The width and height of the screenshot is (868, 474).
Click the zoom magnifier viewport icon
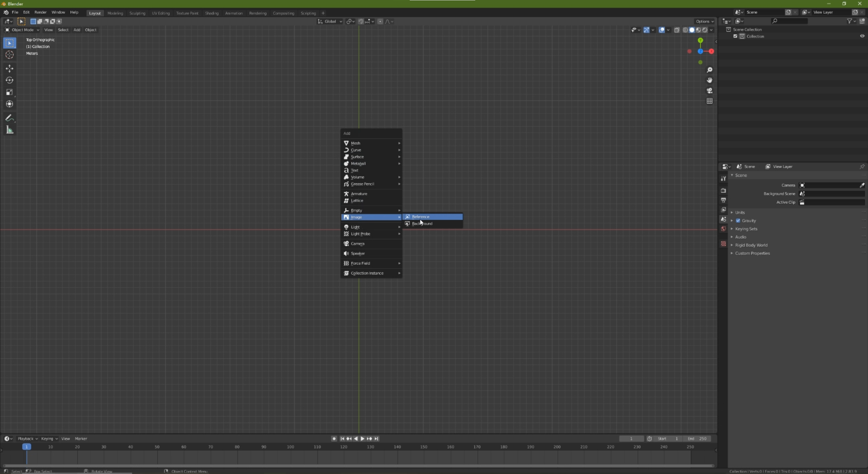point(709,70)
